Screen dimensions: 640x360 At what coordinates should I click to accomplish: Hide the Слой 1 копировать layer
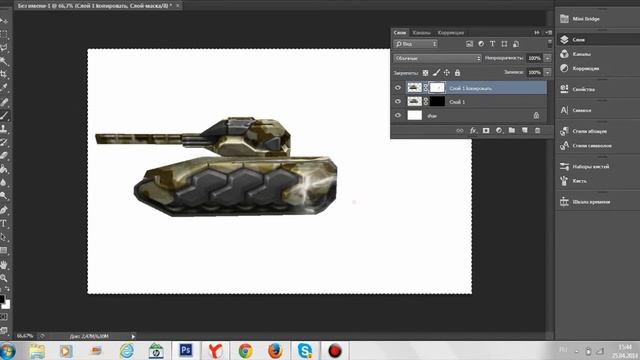[398, 88]
